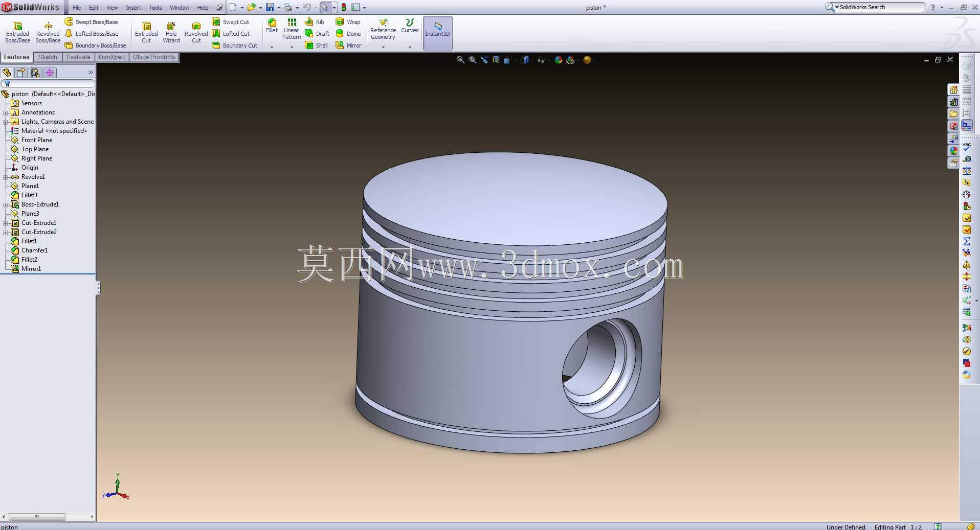
Task: Open the Insert menu
Action: click(133, 8)
